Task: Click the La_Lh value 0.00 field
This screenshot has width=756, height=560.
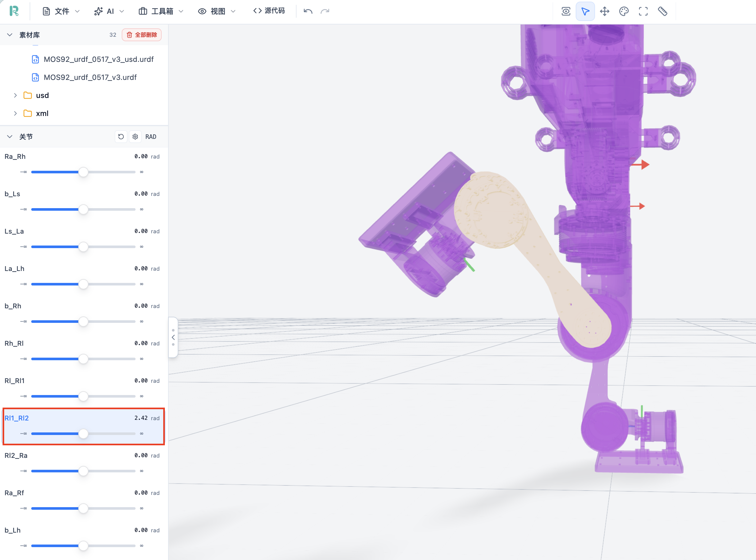Action: coord(141,268)
